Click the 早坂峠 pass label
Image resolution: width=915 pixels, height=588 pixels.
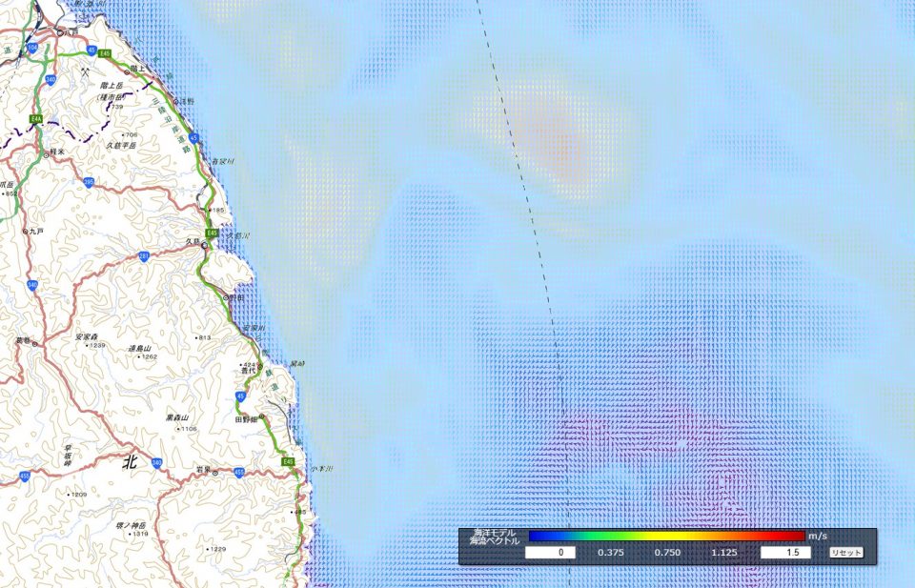69,455
